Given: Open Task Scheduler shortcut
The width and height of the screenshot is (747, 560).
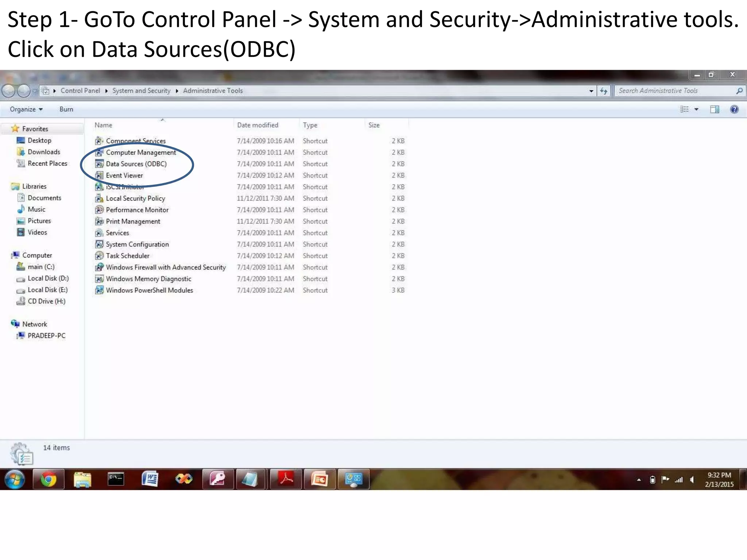Looking at the screenshot, I should 127,256.
